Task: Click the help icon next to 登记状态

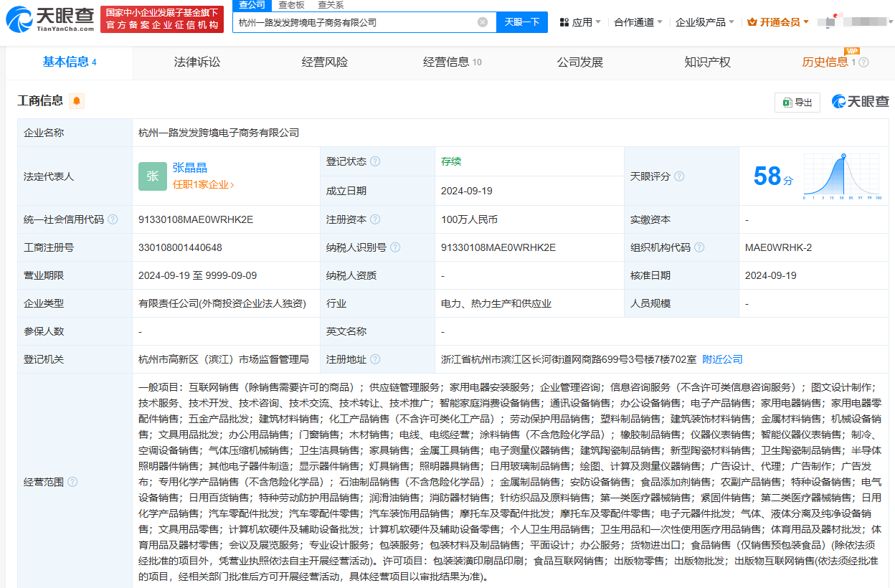Action: pyautogui.click(x=375, y=161)
